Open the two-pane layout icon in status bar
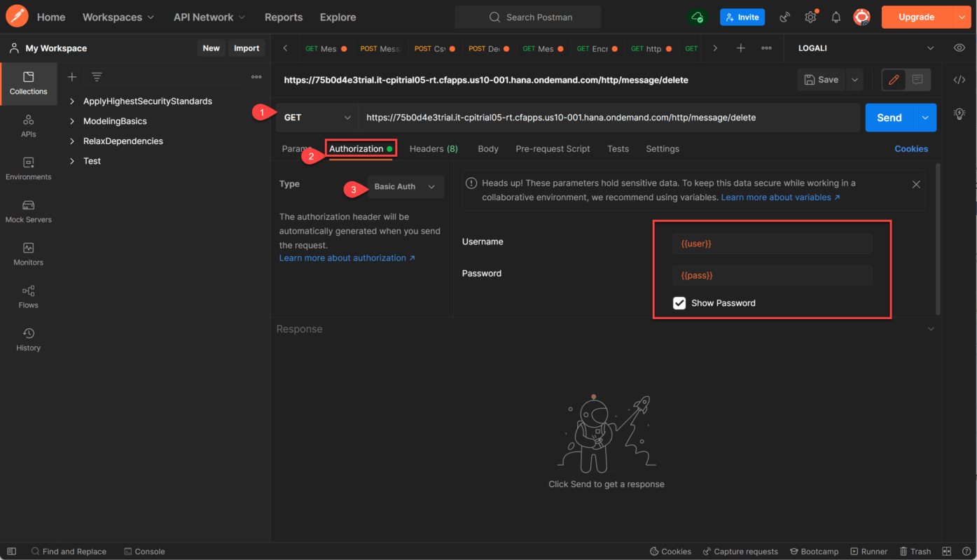The image size is (977, 560). click(x=947, y=552)
